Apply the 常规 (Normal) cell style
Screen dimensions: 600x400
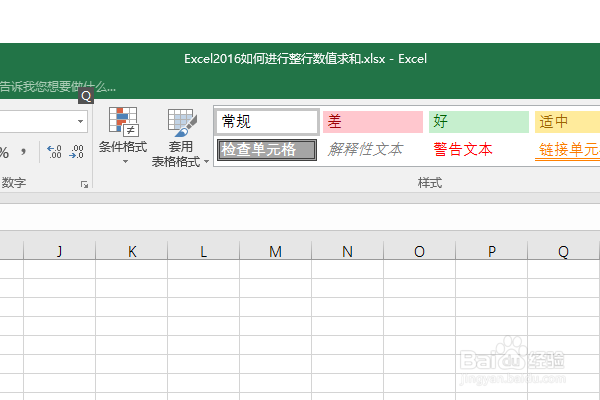[267, 122]
